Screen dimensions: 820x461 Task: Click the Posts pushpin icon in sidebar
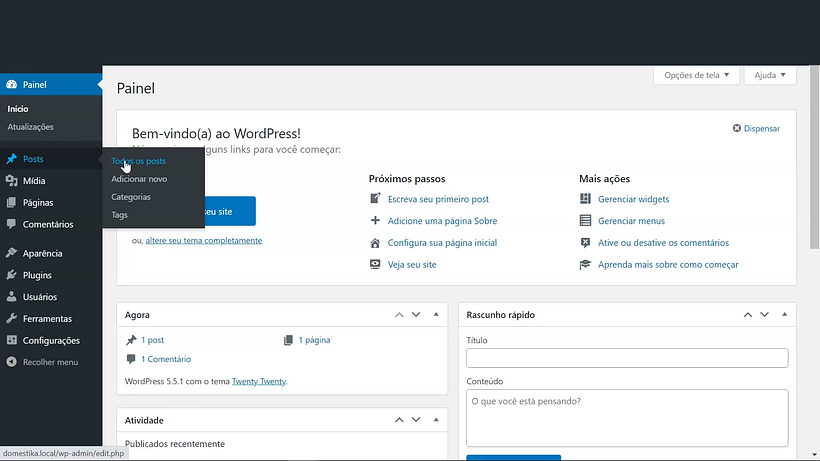click(12, 159)
